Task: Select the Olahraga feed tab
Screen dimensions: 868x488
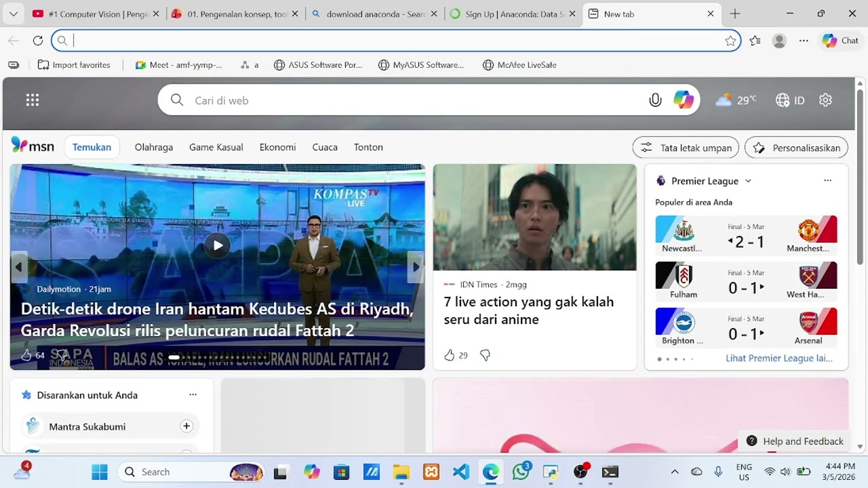Action: tap(154, 147)
